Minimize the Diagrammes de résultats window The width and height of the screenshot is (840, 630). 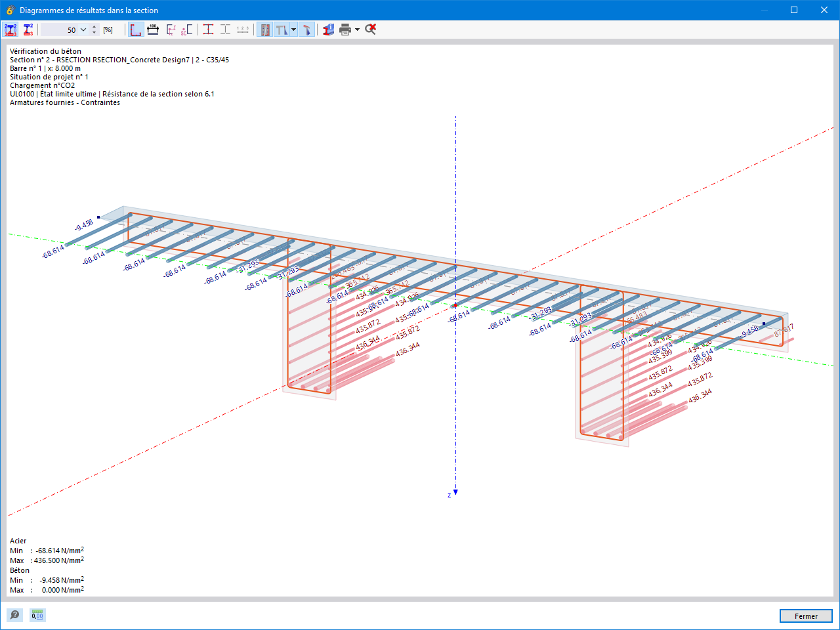pyautogui.click(x=764, y=10)
